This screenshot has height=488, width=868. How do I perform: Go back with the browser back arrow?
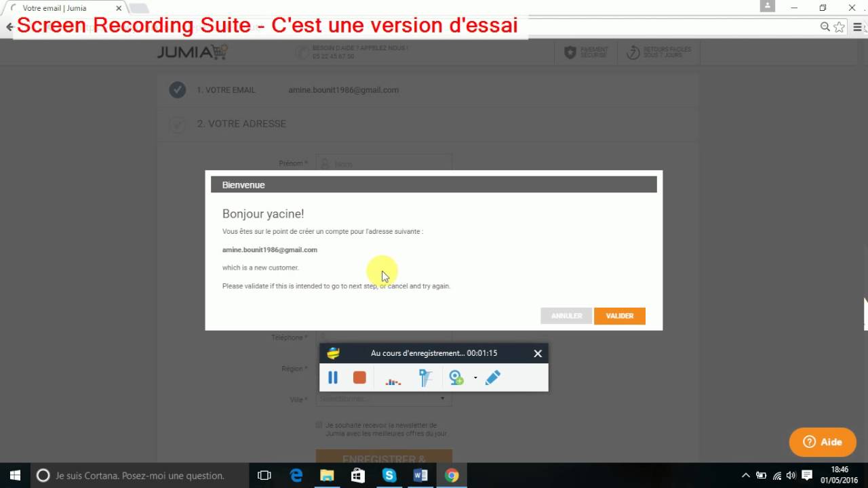point(9,27)
